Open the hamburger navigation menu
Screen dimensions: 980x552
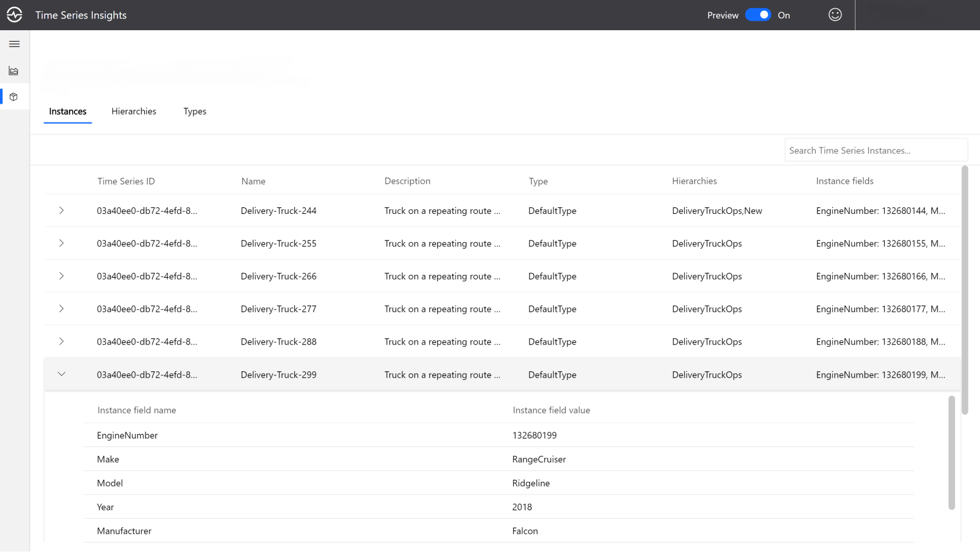point(15,44)
